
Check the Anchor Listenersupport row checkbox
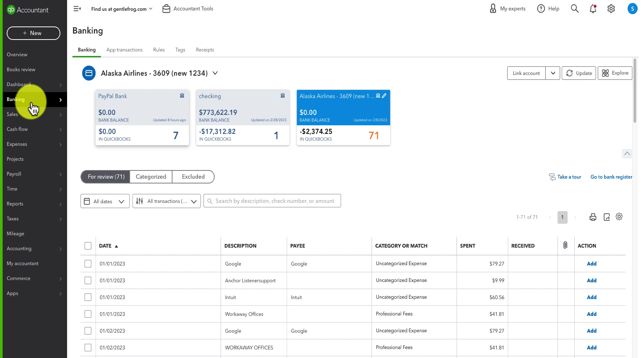(88, 280)
